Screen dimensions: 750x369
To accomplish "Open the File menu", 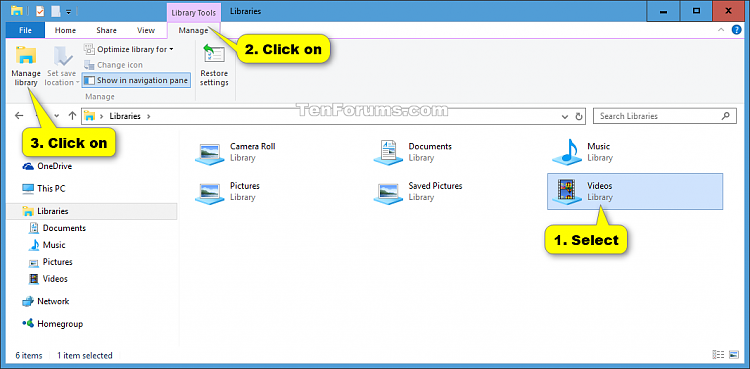I will click(25, 30).
